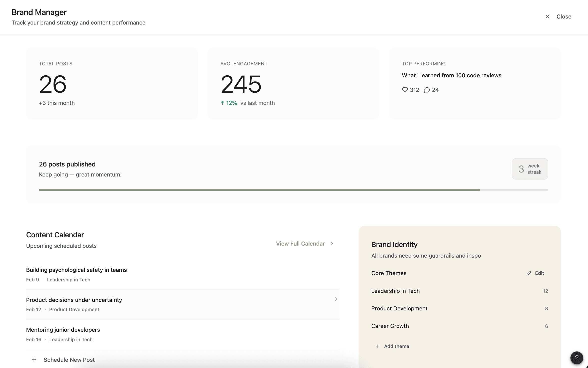Open comments via the speech bubble icon
The image size is (588, 368).
427,90
